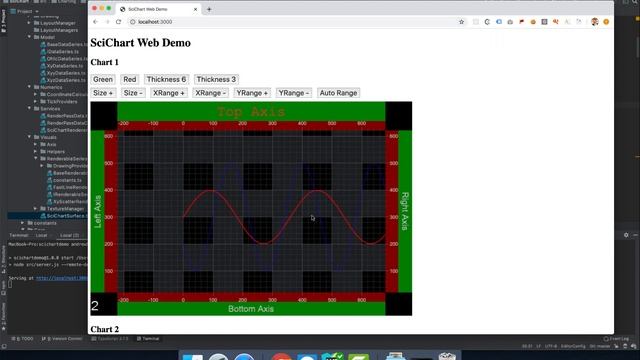Click the Auto Range button
This screenshot has width=640, height=360.
pyautogui.click(x=338, y=93)
